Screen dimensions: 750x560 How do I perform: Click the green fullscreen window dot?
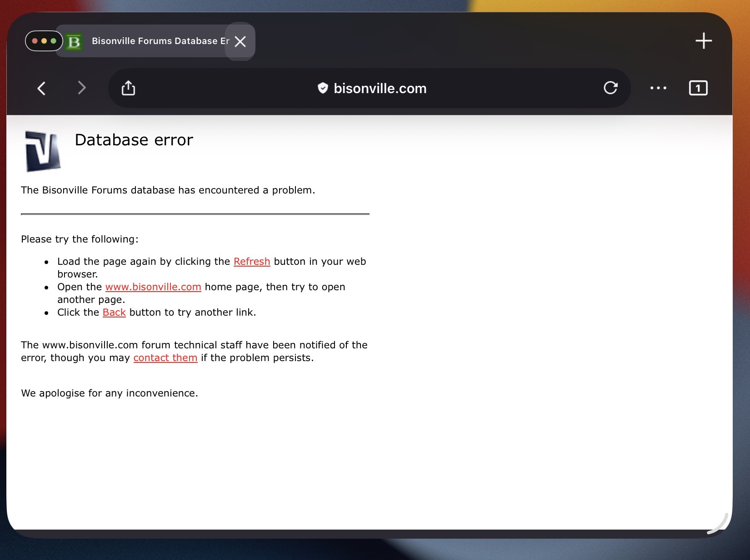[54, 41]
